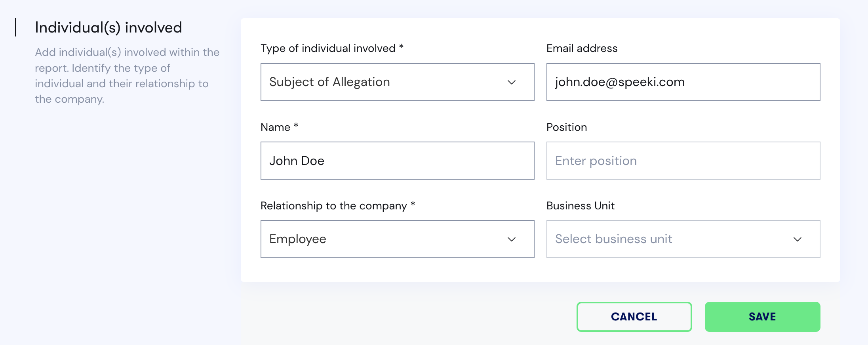Click the Type of individual involved label
The image size is (868, 345).
[x=332, y=48]
